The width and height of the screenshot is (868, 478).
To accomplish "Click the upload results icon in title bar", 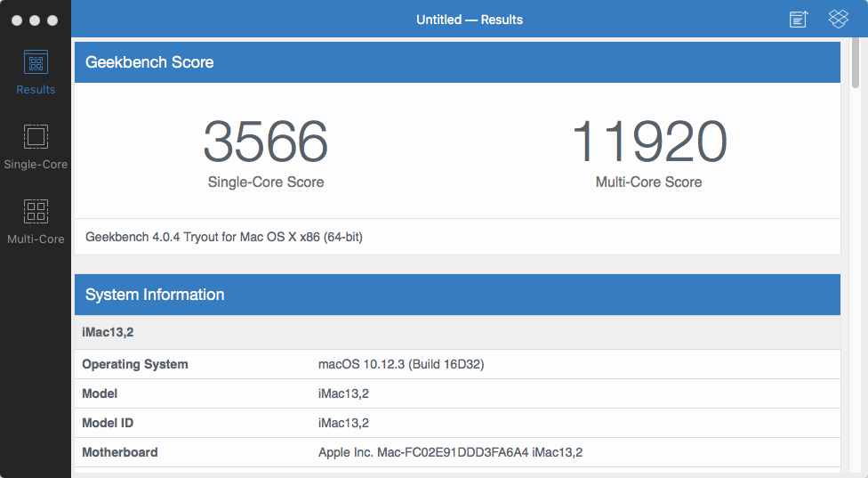I will click(799, 20).
